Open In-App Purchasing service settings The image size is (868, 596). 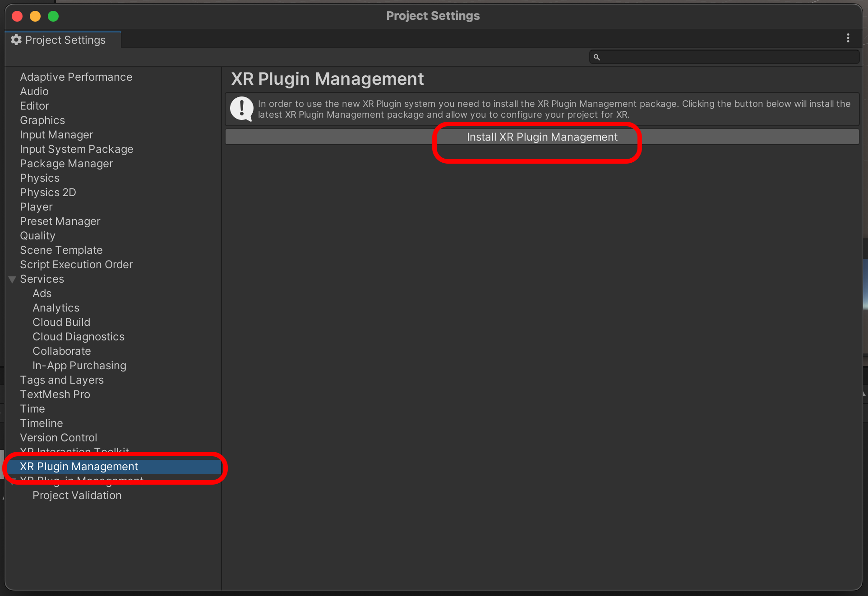79,366
